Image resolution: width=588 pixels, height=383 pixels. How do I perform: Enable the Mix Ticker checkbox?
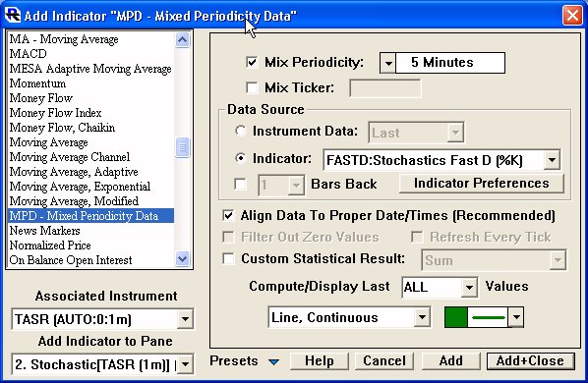(x=252, y=88)
